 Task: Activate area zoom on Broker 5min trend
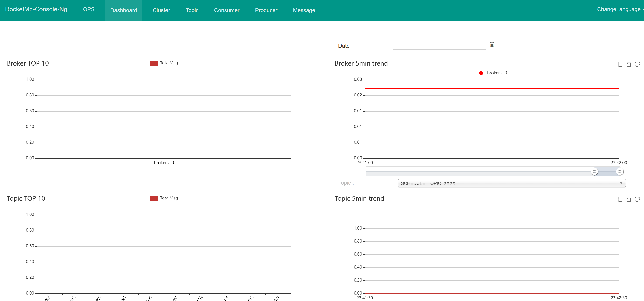coord(620,64)
